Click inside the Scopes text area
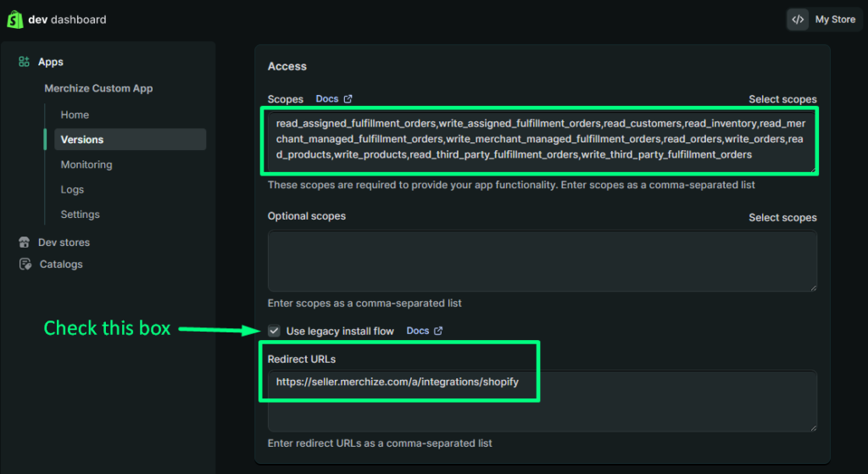Viewport: 868px width, 474px height. 541,139
